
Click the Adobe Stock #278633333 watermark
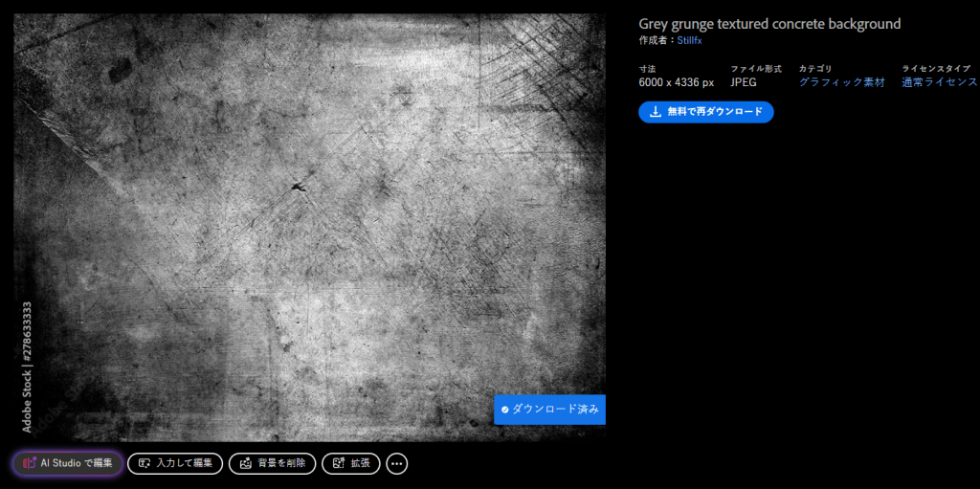[x=27, y=367]
